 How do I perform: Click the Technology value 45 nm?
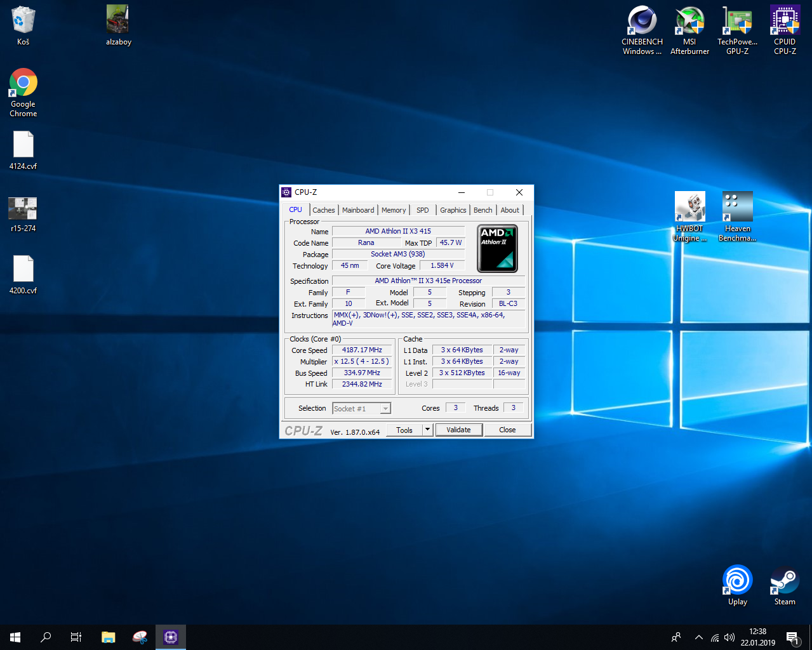(350, 266)
